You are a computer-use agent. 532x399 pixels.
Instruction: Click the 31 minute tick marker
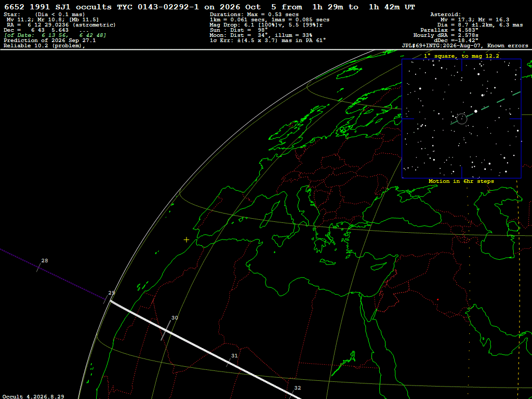229,362
